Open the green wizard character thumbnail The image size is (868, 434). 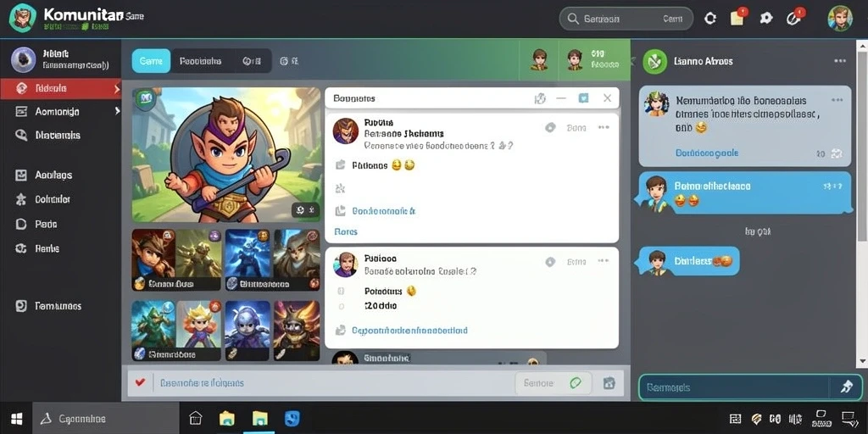point(153,331)
